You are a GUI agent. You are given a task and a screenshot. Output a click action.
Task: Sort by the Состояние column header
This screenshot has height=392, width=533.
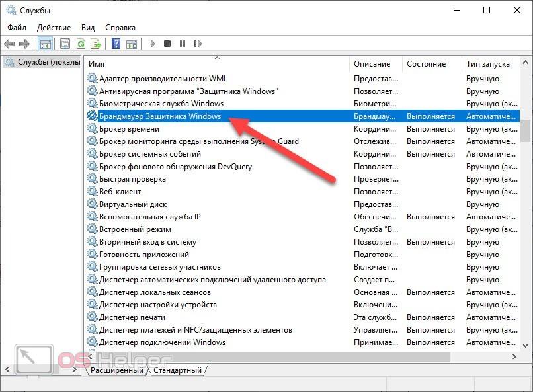pos(426,64)
